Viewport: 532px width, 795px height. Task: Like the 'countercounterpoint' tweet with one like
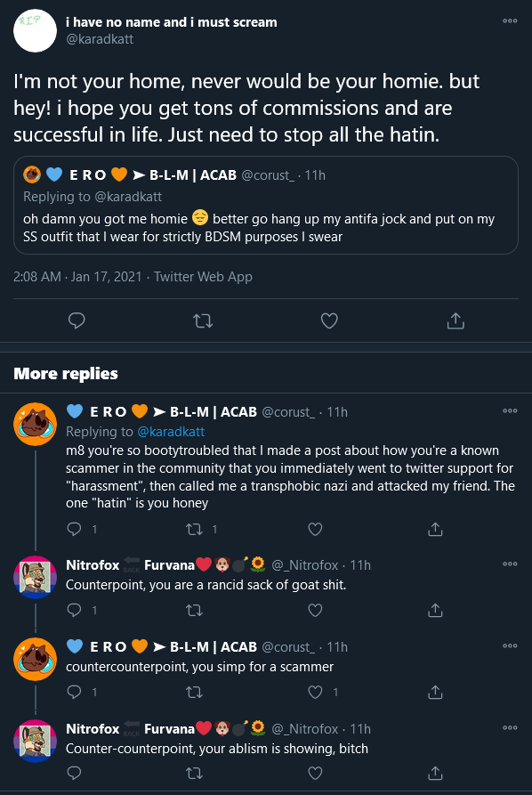coord(315,692)
